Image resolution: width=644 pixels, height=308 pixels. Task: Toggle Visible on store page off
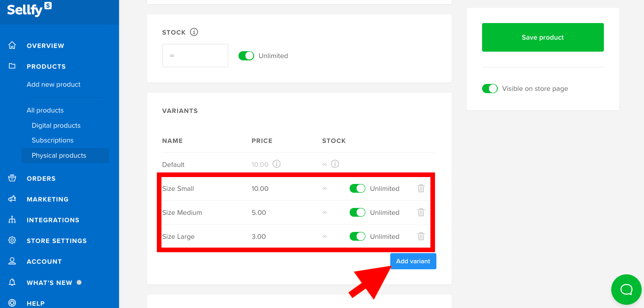(x=490, y=89)
